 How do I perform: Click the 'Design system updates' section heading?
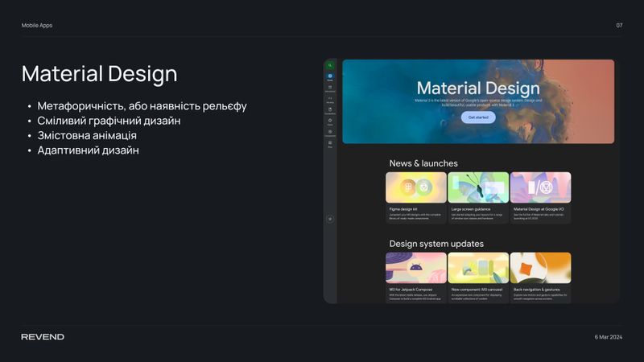(x=436, y=244)
